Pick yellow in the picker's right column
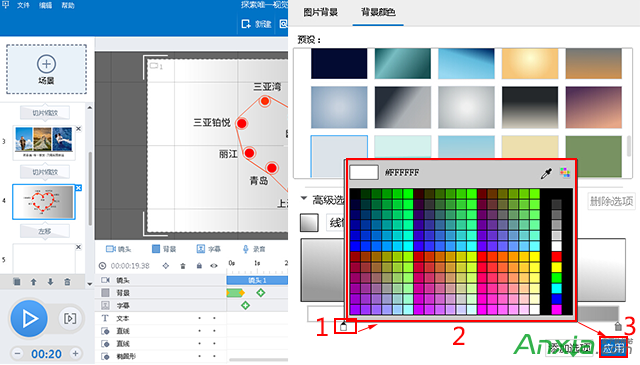Viewport: 640px width, 365px height. (556, 267)
